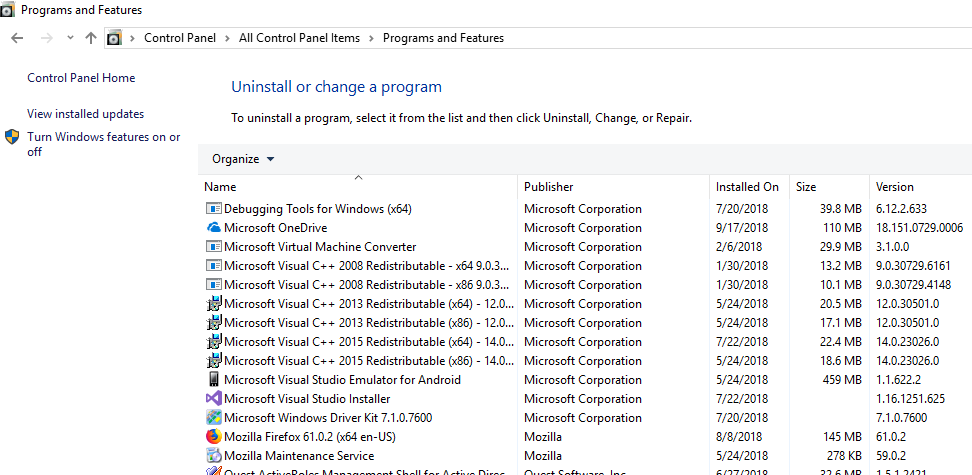Open the recent locations dropdown chevron
This screenshot has width=972, height=475.
click(x=70, y=38)
